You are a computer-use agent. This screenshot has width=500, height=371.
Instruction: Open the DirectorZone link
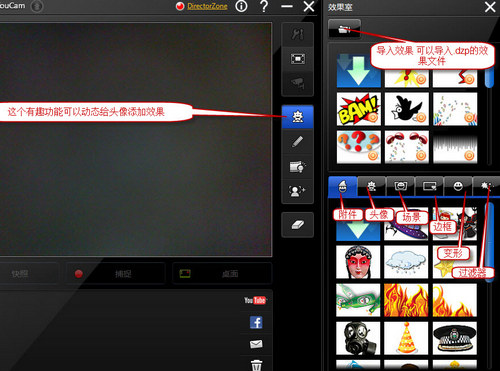pyautogui.click(x=207, y=6)
